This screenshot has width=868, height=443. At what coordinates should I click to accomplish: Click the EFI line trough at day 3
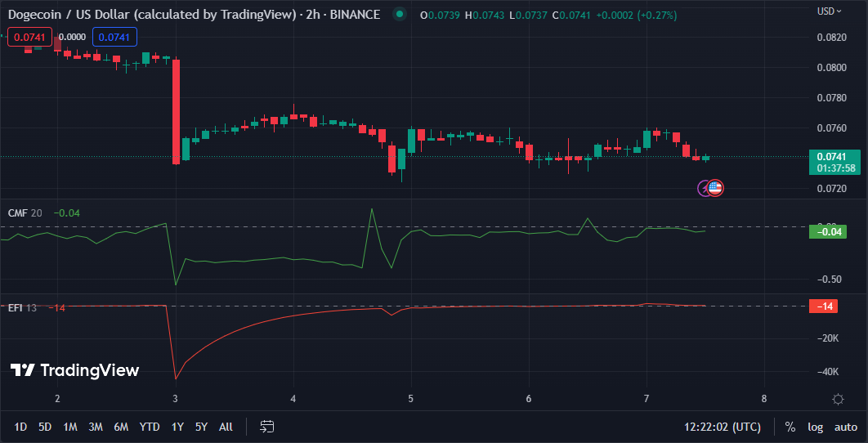click(176, 378)
